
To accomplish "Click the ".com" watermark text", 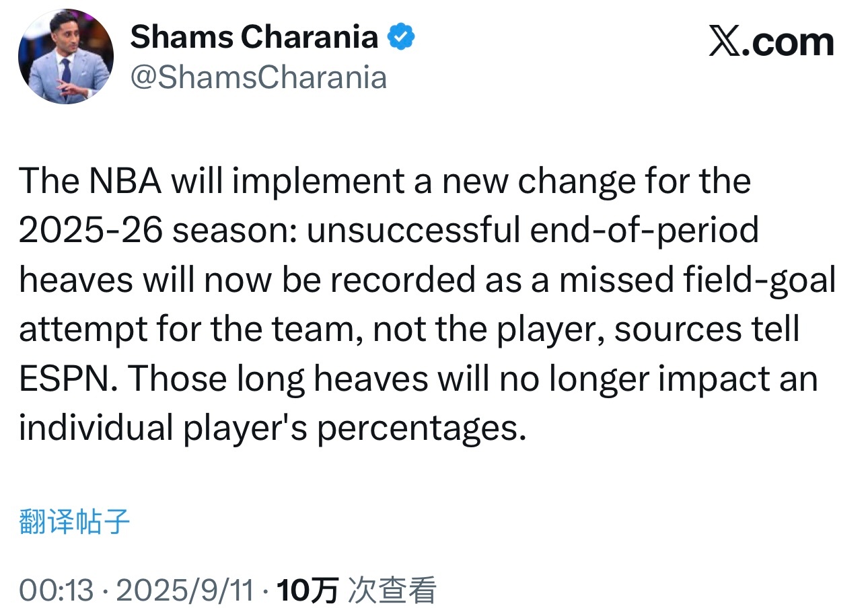I will pyautogui.click(x=787, y=42).
